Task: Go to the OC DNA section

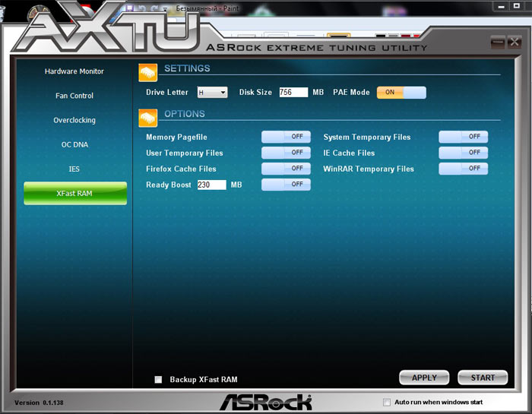Action: click(74, 144)
